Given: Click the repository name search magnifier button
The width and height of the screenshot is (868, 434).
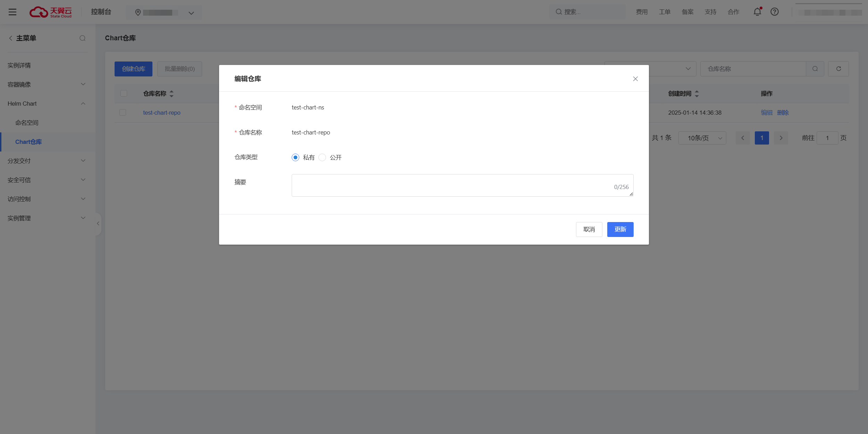Looking at the screenshot, I should click(815, 69).
